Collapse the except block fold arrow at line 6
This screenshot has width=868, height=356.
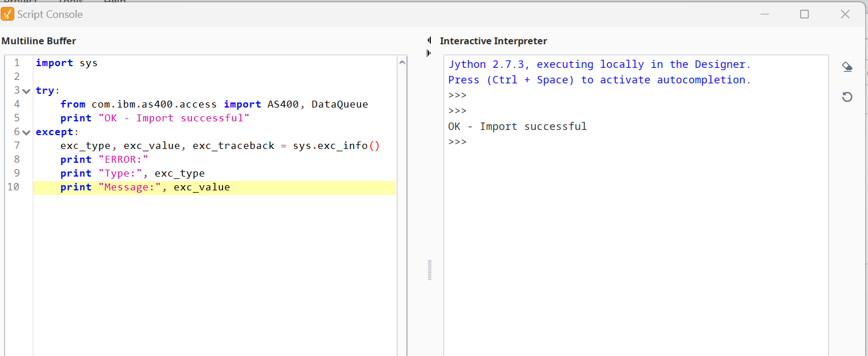26,132
